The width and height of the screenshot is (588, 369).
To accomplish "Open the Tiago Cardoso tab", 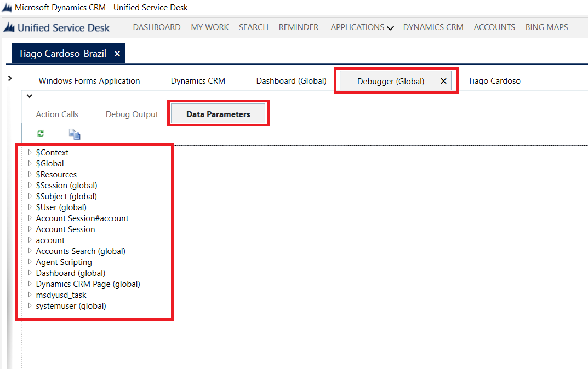I will [x=494, y=81].
